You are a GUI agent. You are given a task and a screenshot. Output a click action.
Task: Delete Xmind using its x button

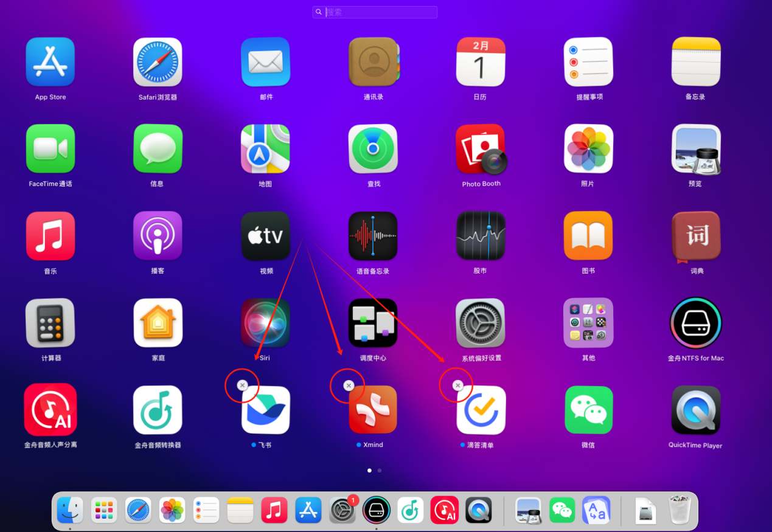(349, 385)
